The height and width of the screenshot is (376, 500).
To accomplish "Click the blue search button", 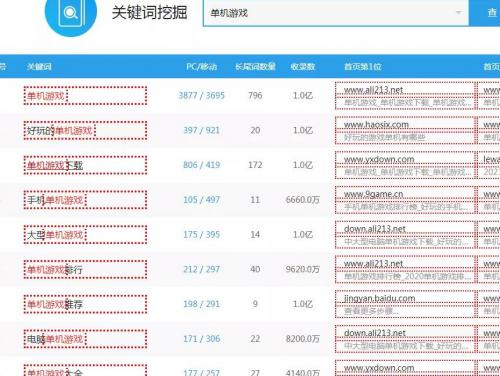I will pos(484,13).
